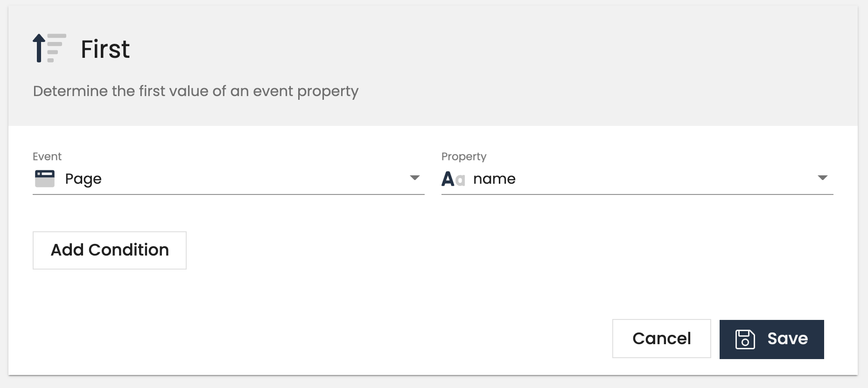Click the word "Cancel" label text
This screenshot has width=868, height=388.
click(x=661, y=339)
